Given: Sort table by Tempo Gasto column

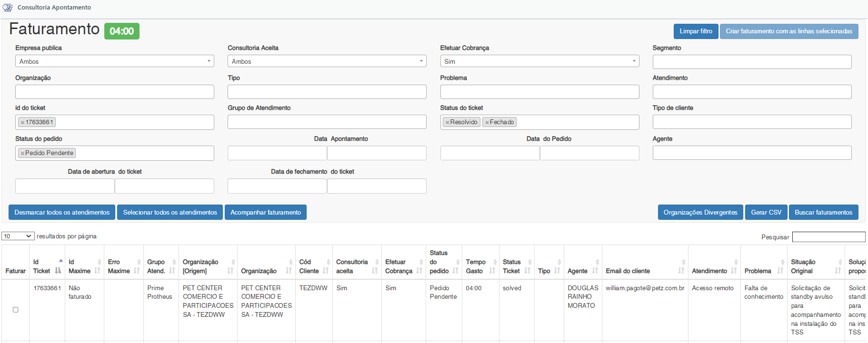Looking at the screenshot, I should pyautogui.click(x=480, y=266).
